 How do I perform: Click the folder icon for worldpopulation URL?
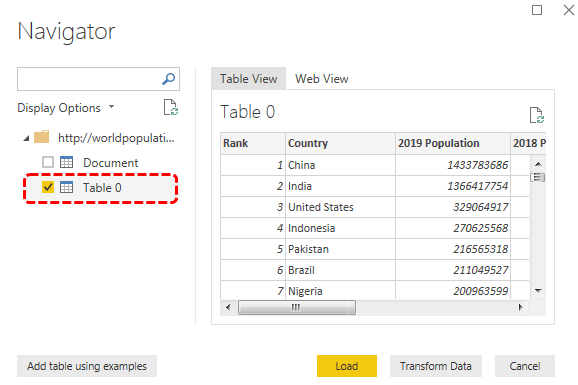(x=41, y=137)
